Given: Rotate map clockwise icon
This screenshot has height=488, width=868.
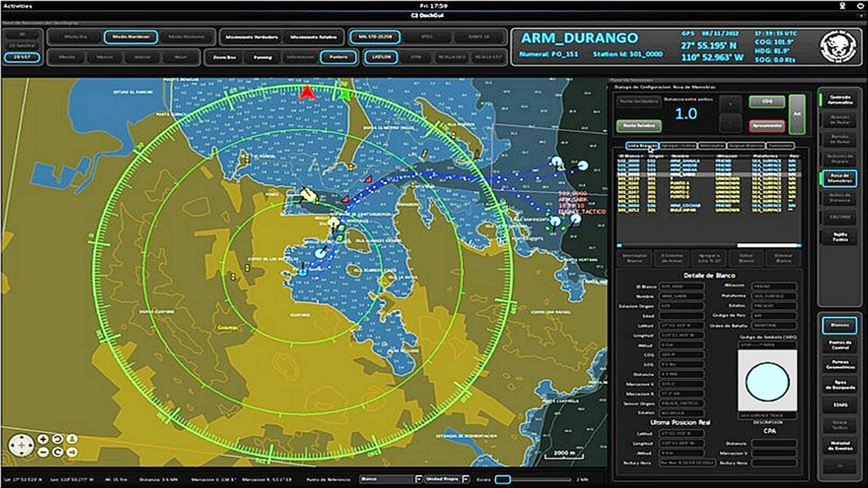Looking at the screenshot, I should click(57, 452).
